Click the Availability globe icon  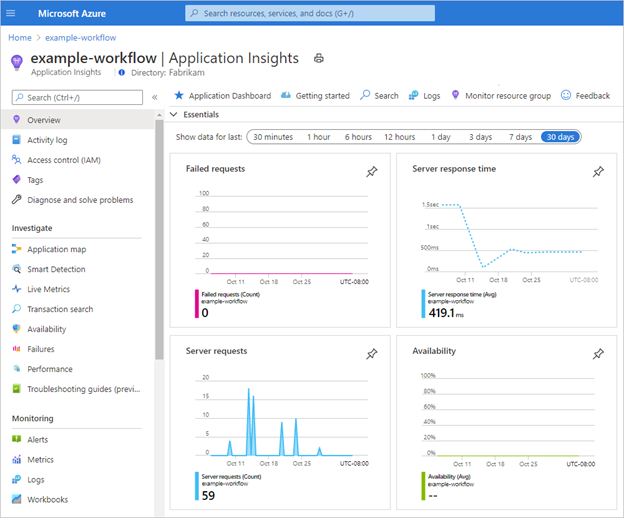[x=16, y=329]
